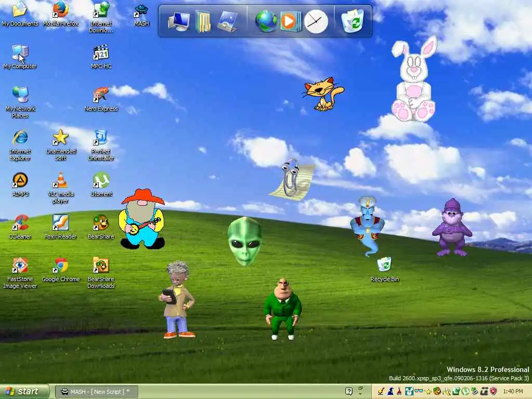532x399 pixels.
Task: Click the help question mark icon on taskbar
Action: pos(349,392)
